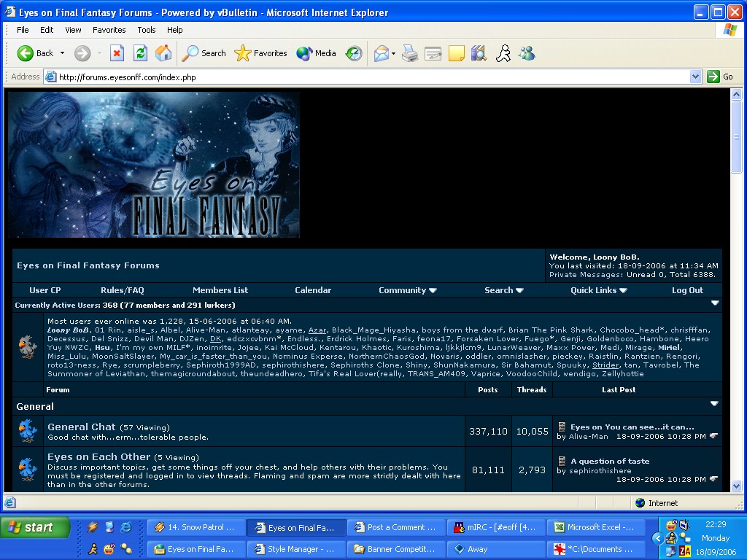747x560 pixels.
Task: Go to last post arrow for General Chat
Action: point(713,436)
